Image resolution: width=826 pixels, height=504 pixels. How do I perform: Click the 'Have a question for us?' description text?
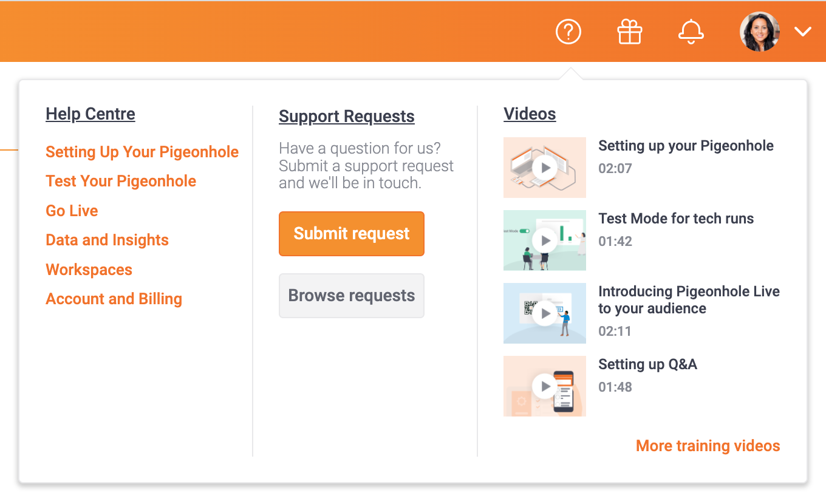coord(366,166)
